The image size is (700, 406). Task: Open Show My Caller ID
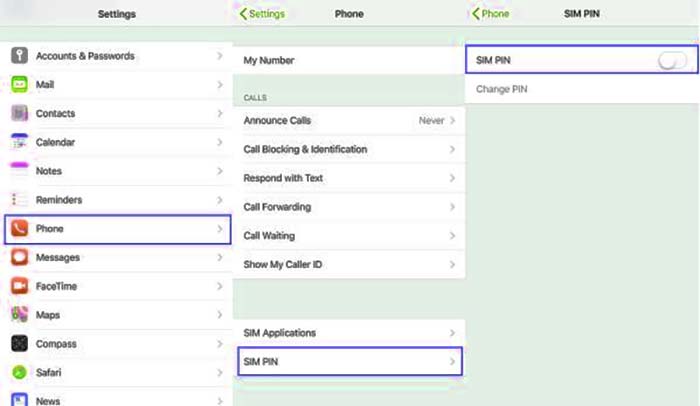pos(349,264)
